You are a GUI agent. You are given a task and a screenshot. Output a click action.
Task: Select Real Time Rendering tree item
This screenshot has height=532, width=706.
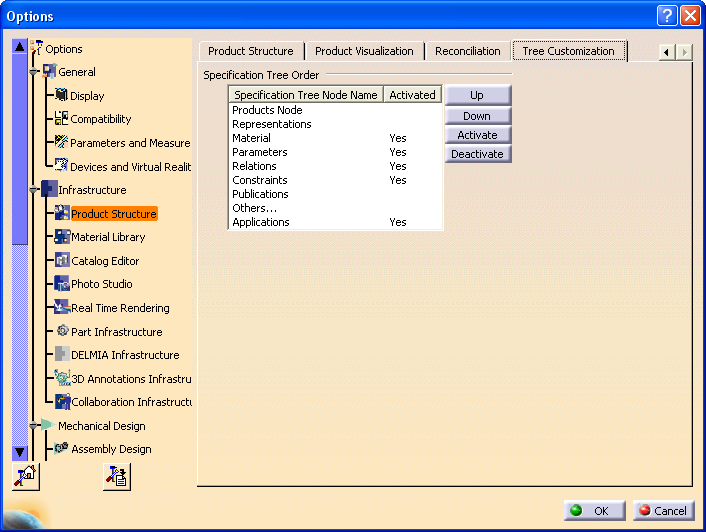[x=120, y=308]
